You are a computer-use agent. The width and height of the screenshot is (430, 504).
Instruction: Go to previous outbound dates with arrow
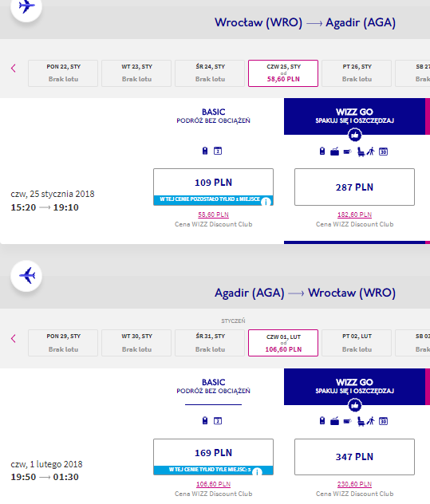pos(14,68)
